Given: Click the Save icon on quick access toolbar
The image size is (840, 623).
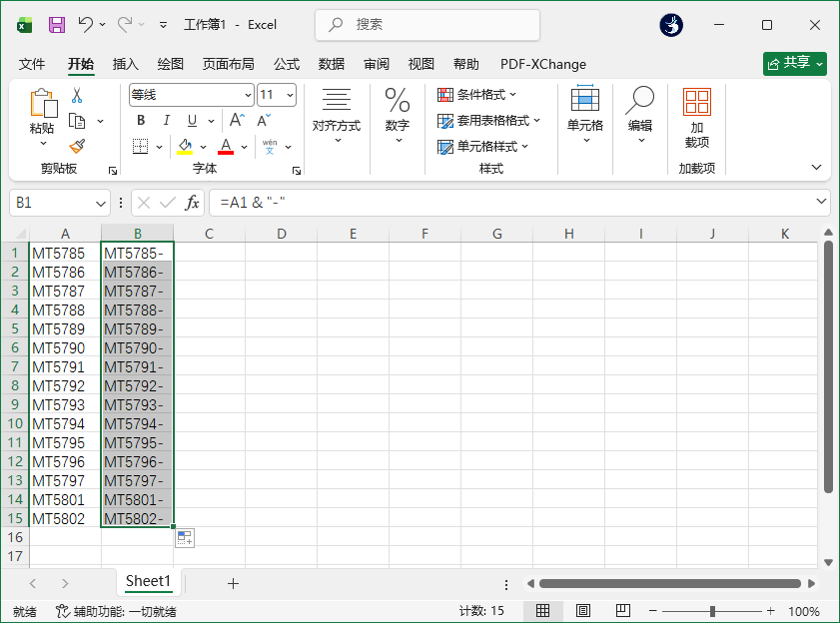Looking at the screenshot, I should coord(57,24).
